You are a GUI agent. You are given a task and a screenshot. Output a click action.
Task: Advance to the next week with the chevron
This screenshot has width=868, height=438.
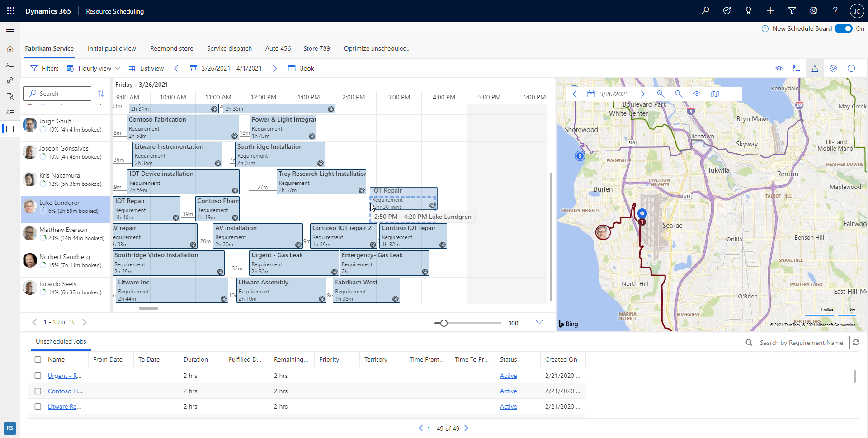pyautogui.click(x=274, y=68)
